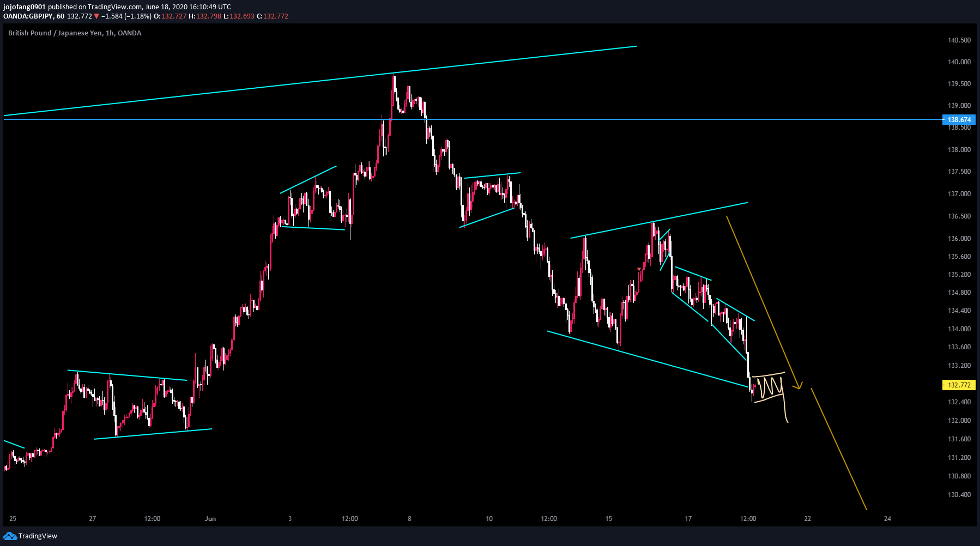Viewport: 980px width, 546px height.
Task: Click the L:132.693 low price value
Action: point(239,16)
